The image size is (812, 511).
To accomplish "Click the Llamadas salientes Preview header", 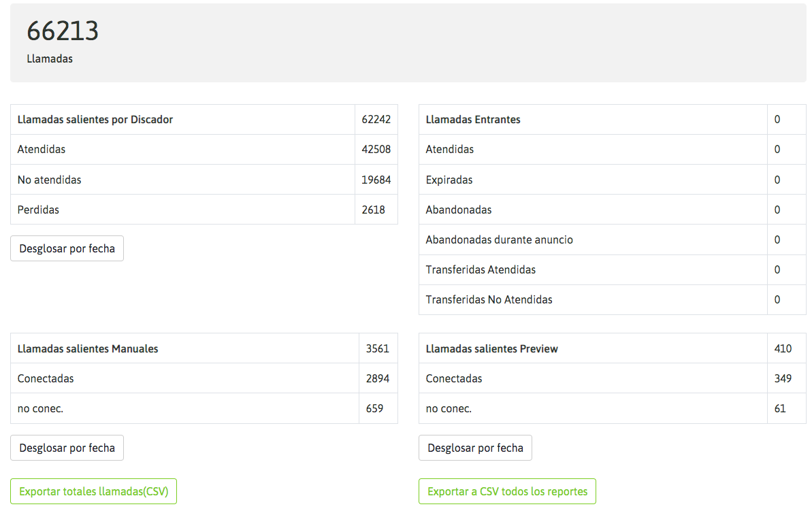I will [x=491, y=348].
